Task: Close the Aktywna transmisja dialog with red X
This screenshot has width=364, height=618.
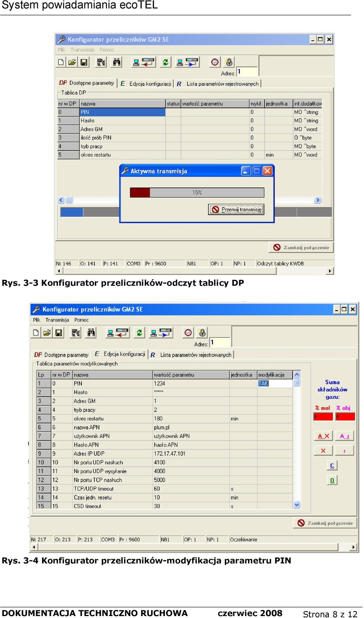Action: [267, 171]
